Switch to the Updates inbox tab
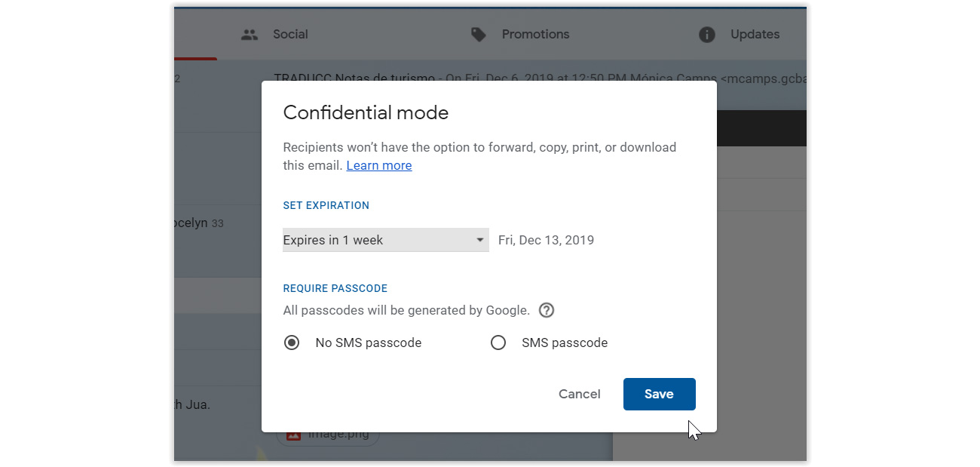This screenshot has height=467, width=980. click(x=739, y=35)
